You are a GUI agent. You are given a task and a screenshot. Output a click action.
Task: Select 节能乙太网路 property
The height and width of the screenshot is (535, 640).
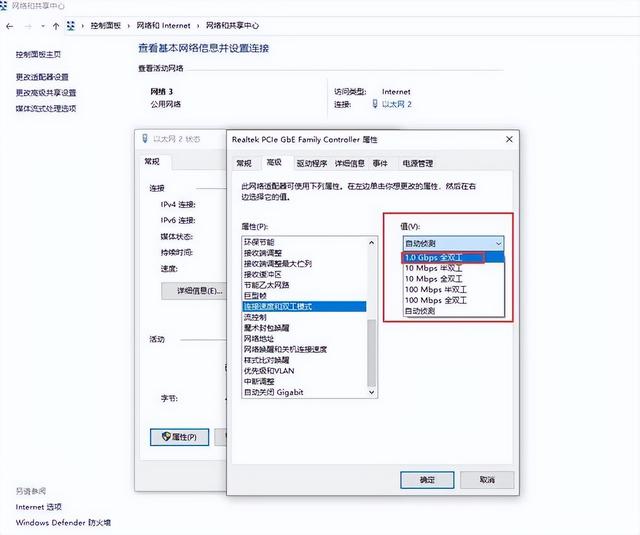click(x=304, y=285)
